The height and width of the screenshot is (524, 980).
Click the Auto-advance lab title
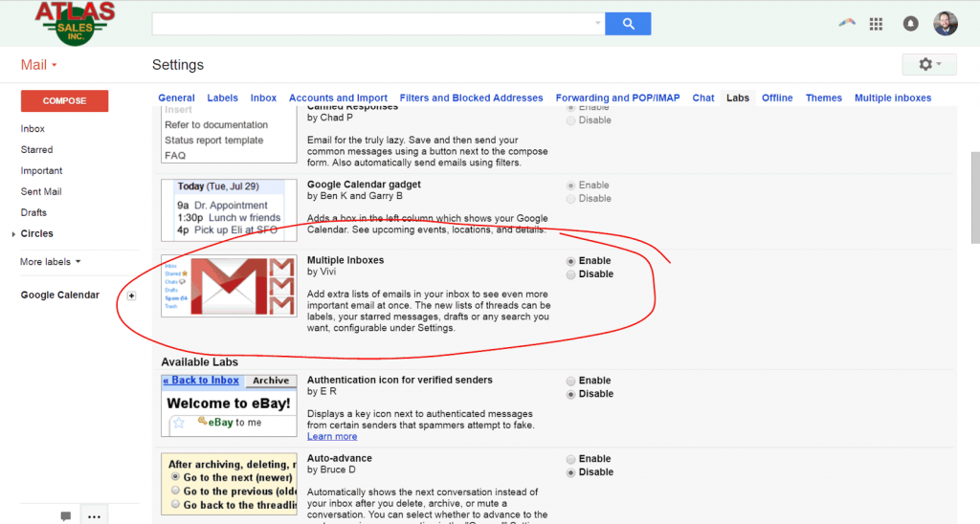340,458
